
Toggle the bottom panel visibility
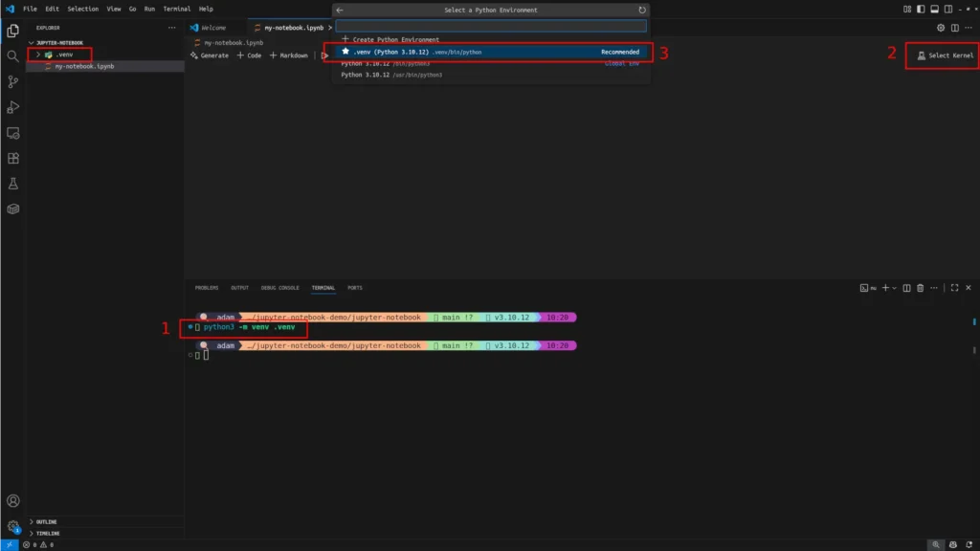coord(934,10)
